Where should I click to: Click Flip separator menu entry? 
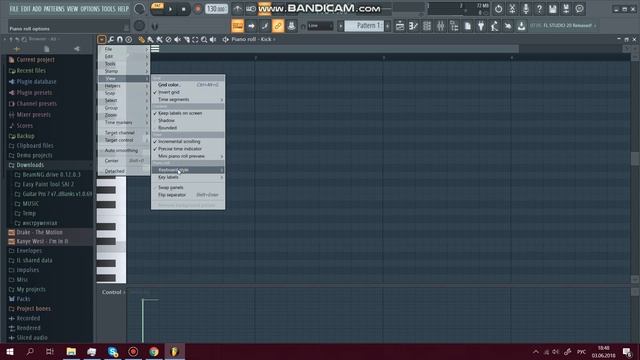click(188, 195)
